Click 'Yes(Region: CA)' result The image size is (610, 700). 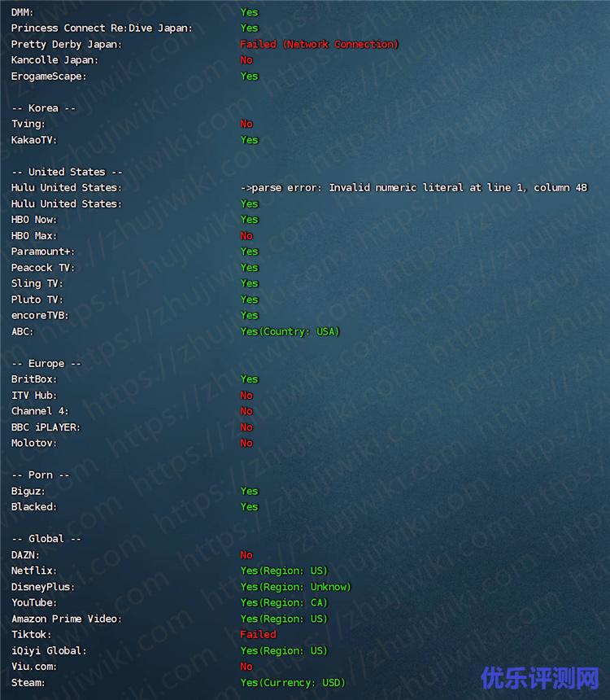pos(284,602)
